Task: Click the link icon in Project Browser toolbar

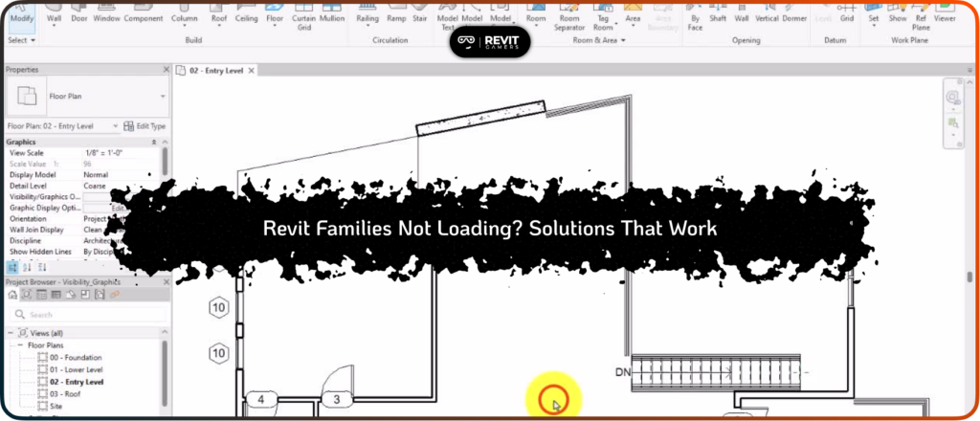Action: (115, 295)
